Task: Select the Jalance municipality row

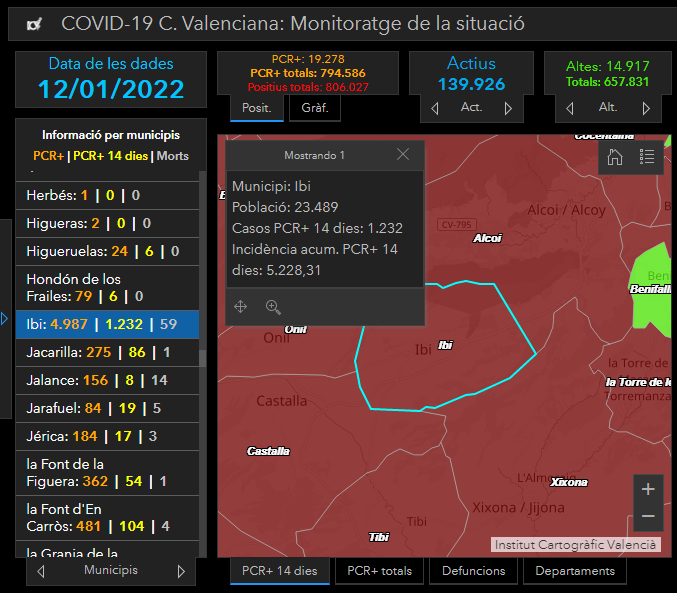Action: point(107,381)
